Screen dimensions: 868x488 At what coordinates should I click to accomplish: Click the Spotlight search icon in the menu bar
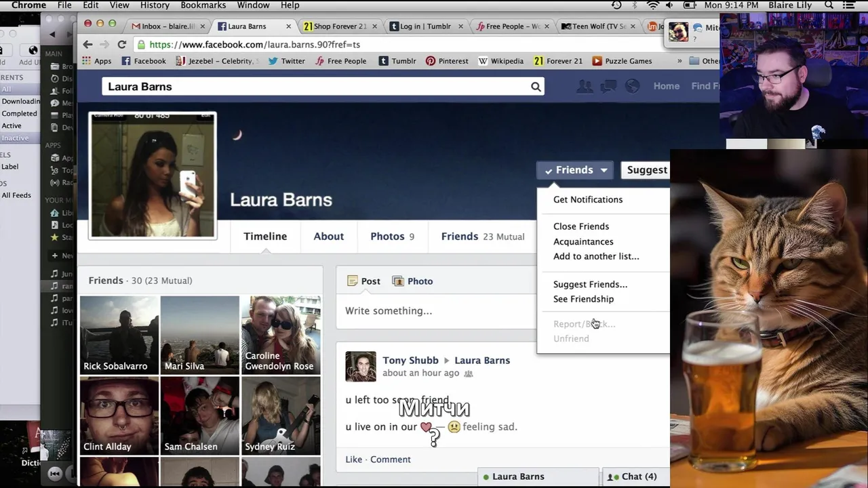[829, 5]
